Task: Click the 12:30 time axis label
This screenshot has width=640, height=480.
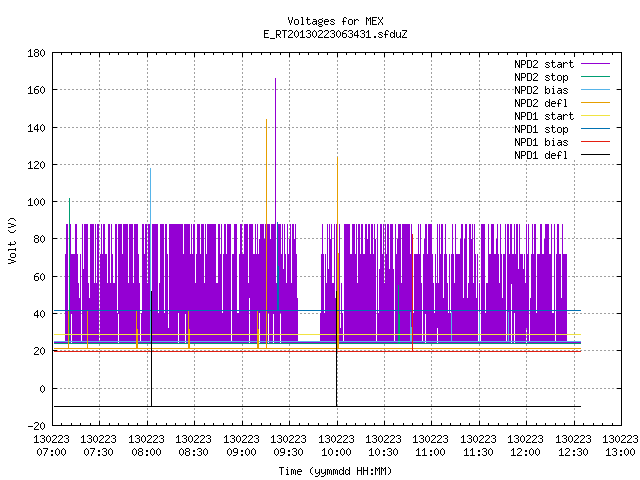Action: [573, 452]
